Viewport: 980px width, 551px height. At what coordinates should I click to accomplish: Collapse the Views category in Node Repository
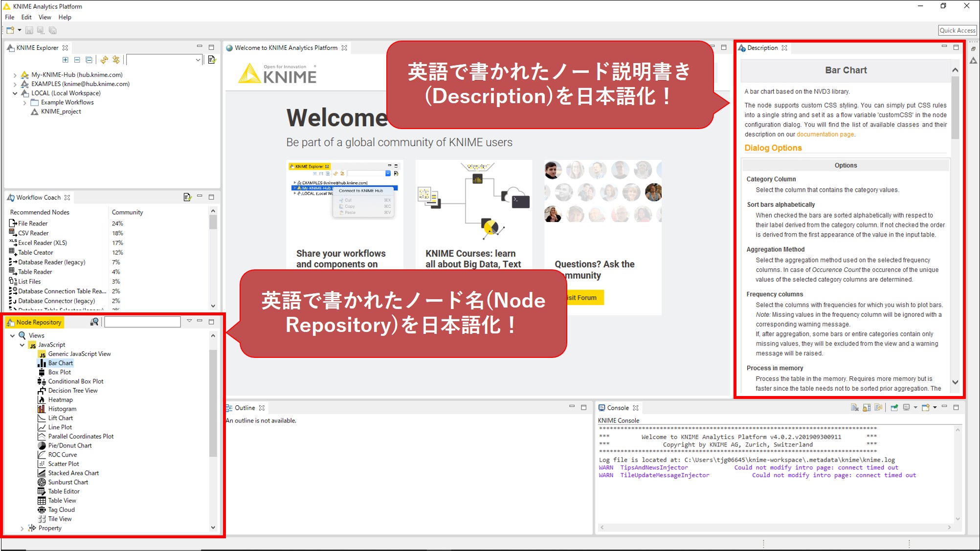(x=13, y=335)
